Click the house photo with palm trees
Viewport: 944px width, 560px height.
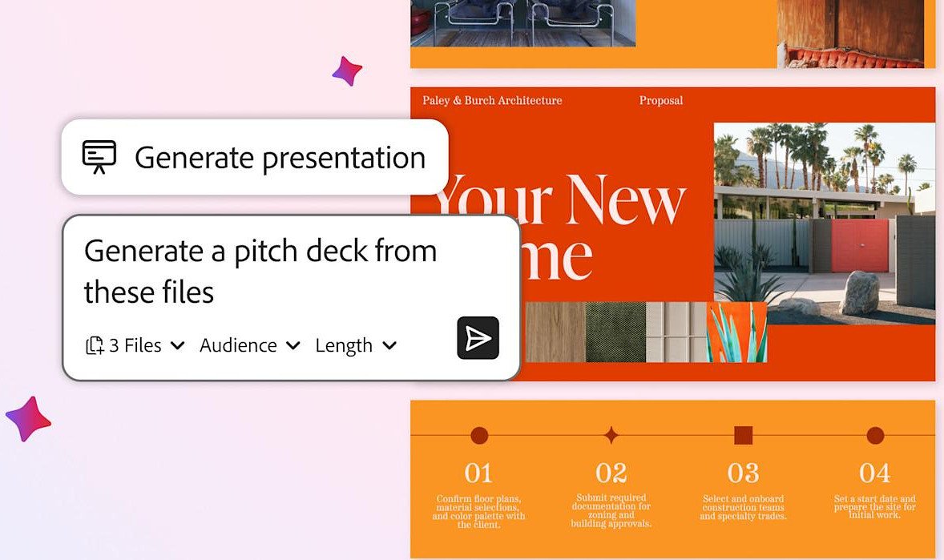click(x=824, y=223)
